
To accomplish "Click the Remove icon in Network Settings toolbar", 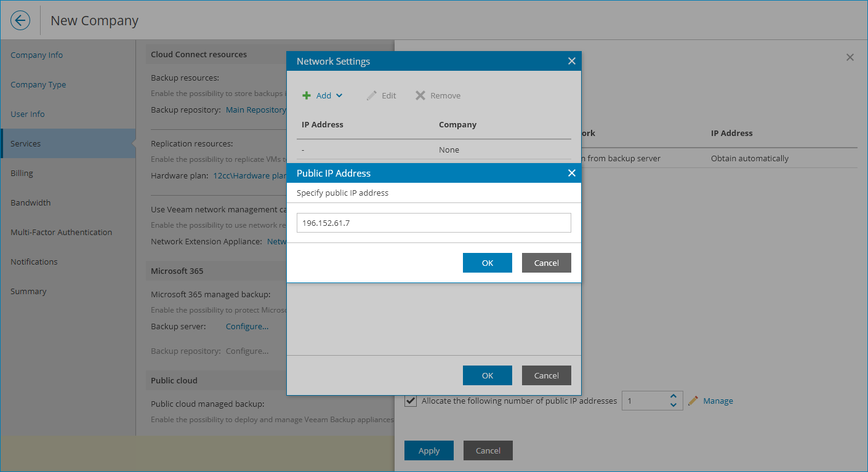I will click(421, 95).
